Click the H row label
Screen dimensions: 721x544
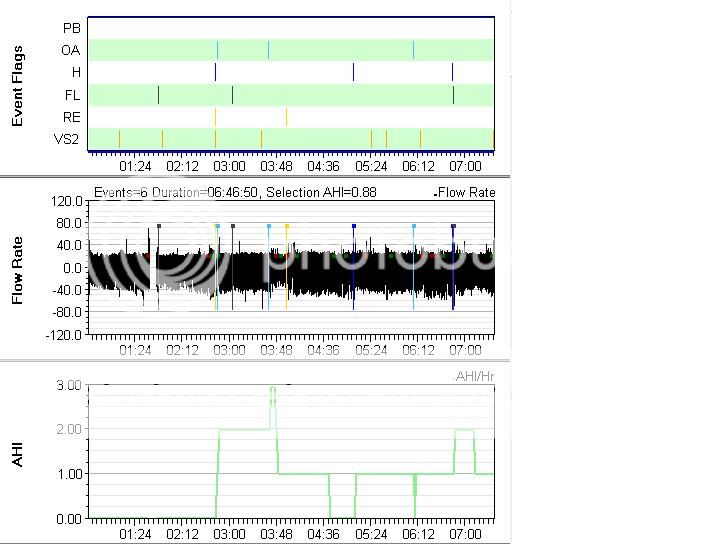[75, 72]
